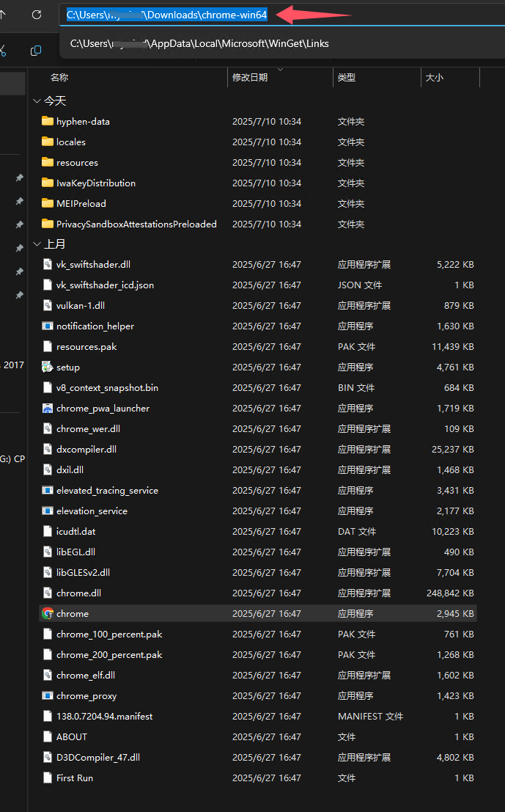The image size is (505, 812).
Task: Select the vulkan-1.dll file name
Action: pyautogui.click(x=81, y=306)
